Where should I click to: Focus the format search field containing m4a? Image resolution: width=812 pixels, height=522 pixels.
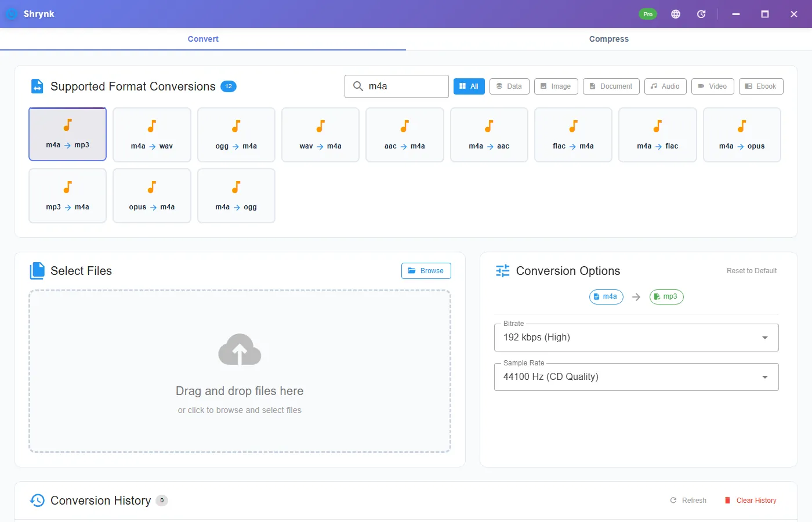pyautogui.click(x=397, y=86)
